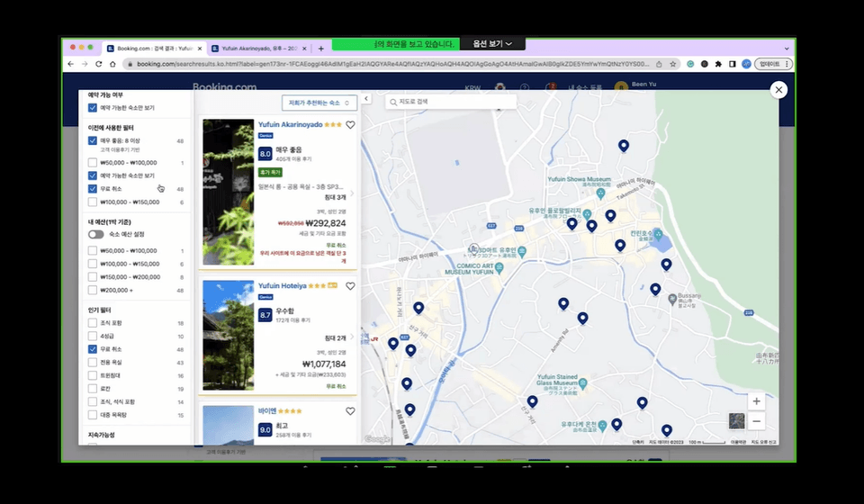The width and height of the screenshot is (864, 504).
Task: Click the browser back arrow
Action: pos(70,64)
